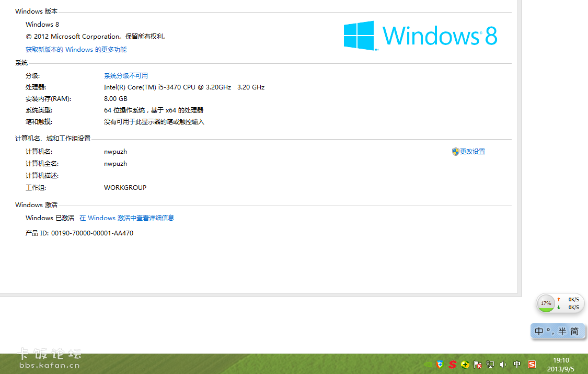Click the orange Sogou input tray icon

tap(532, 365)
